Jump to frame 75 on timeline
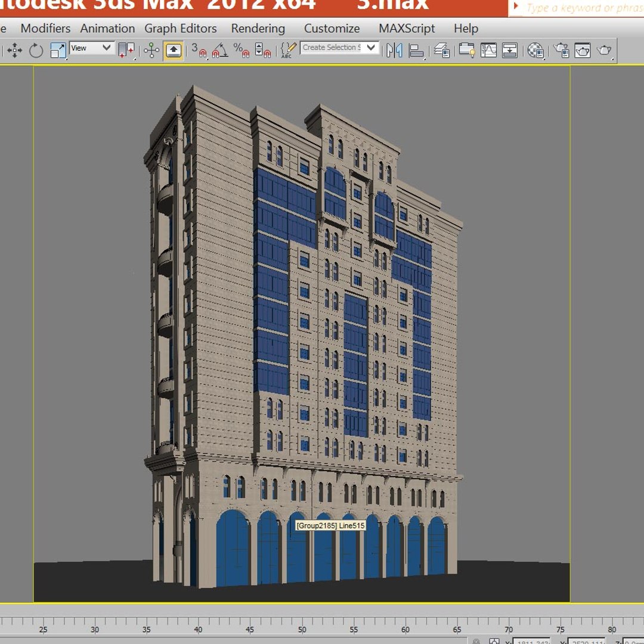644x644 pixels. coord(560,629)
